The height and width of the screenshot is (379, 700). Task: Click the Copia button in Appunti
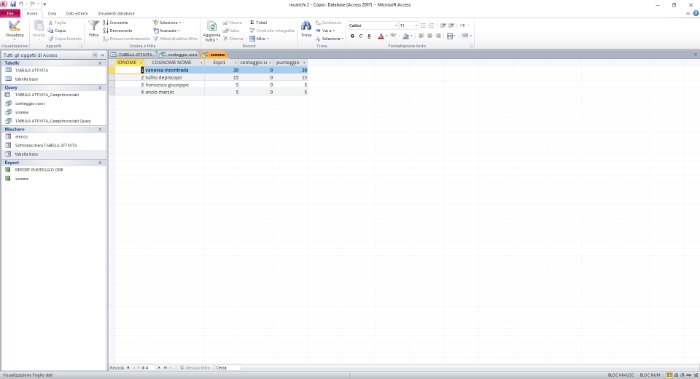57,30
